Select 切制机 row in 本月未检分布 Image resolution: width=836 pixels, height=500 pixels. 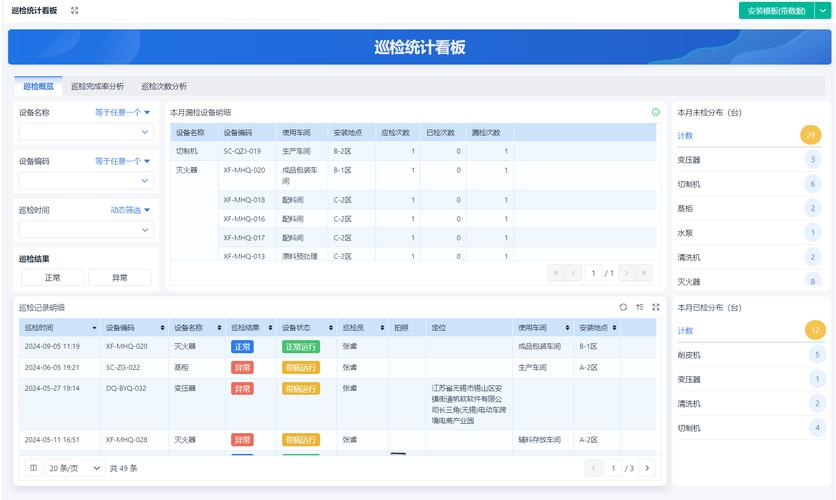pyautogui.click(x=749, y=184)
